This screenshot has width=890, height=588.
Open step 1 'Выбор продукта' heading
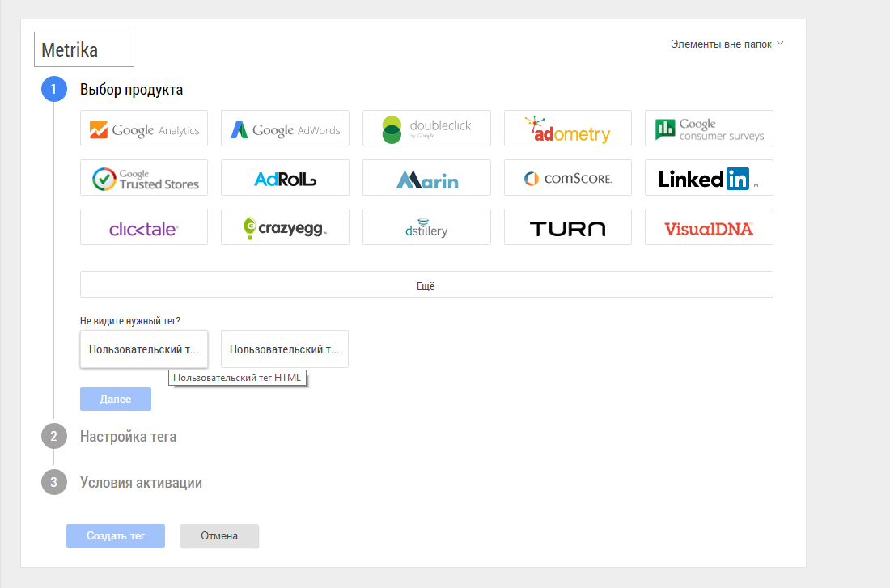click(x=131, y=90)
